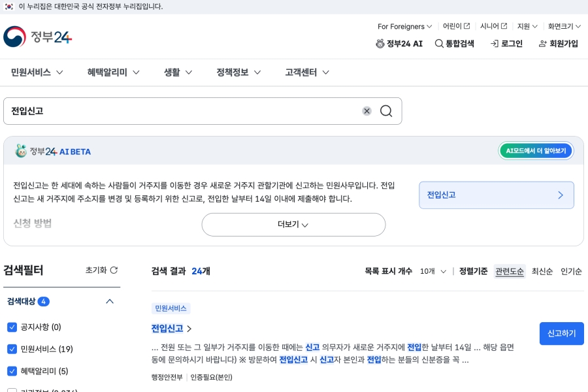Open the 화면크기 dropdown
The height and width of the screenshot is (392, 588).
click(564, 26)
